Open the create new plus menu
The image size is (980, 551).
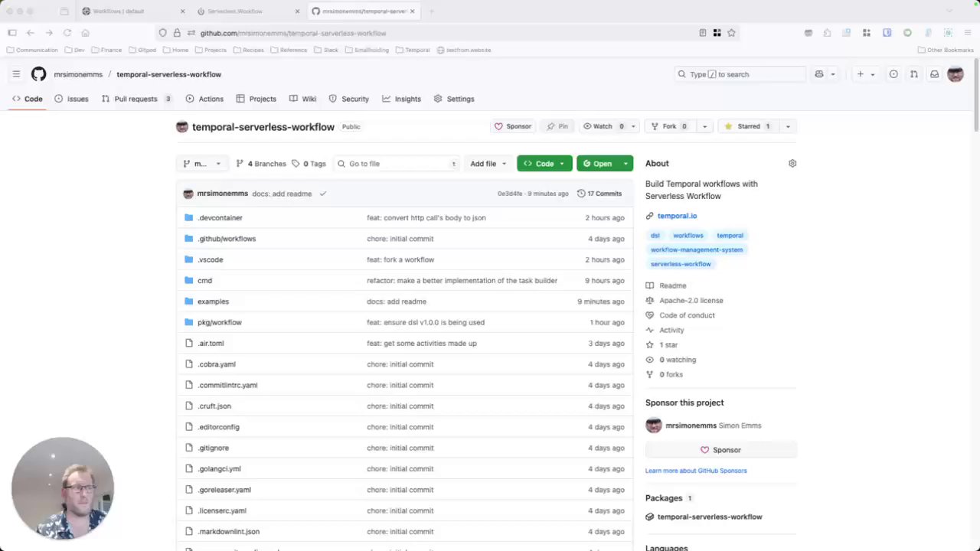(865, 74)
